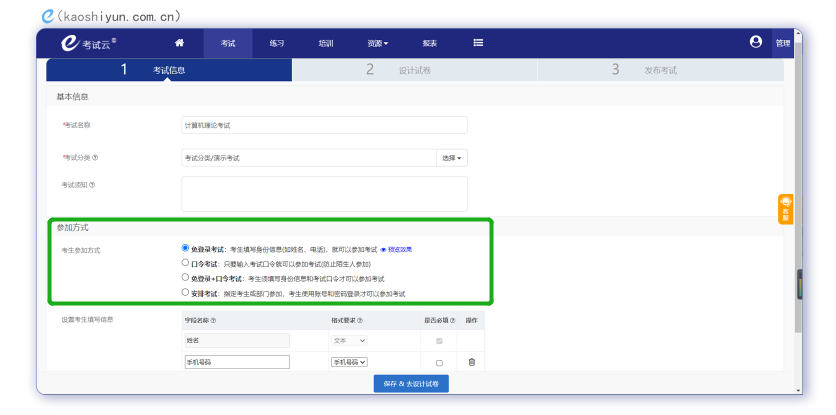This screenshot has width=836, height=415.
Task: Click 管理 in the top right
Action: click(x=783, y=44)
